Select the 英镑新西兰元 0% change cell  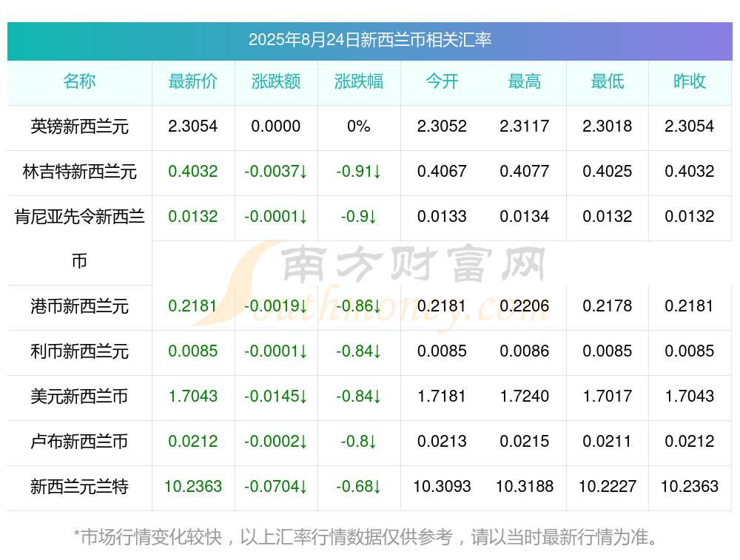point(359,126)
